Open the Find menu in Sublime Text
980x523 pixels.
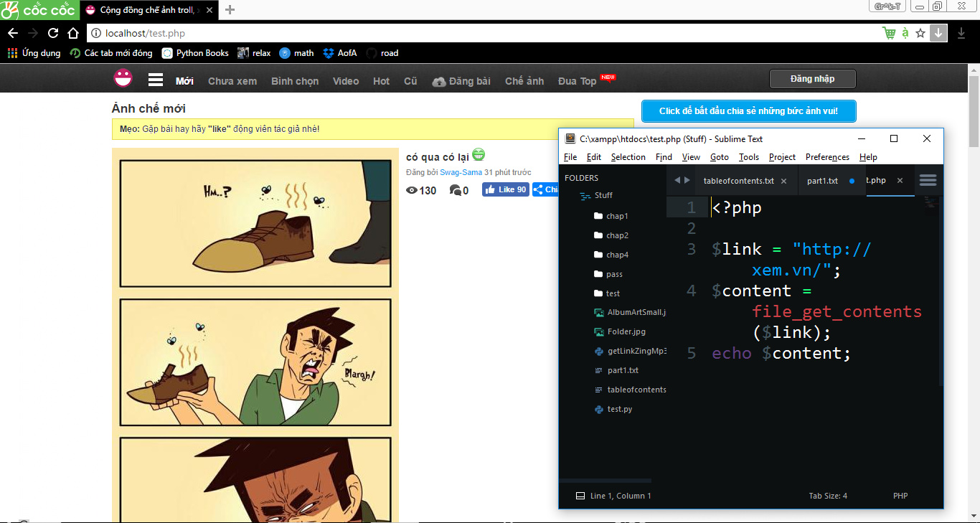664,157
